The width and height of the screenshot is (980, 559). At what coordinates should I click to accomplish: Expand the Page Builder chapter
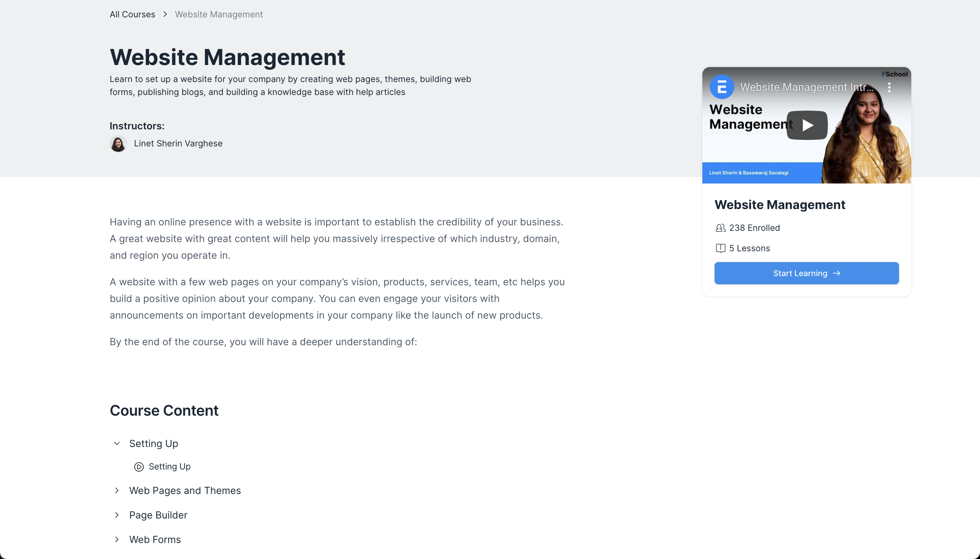[x=117, y=515]
